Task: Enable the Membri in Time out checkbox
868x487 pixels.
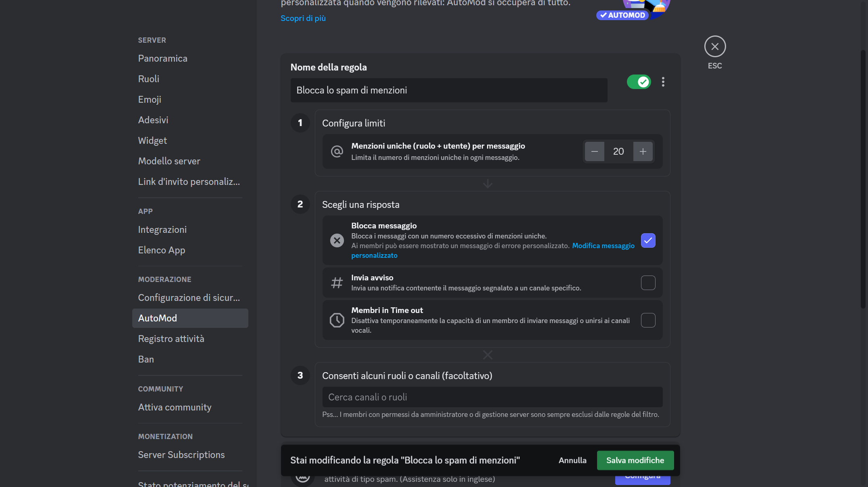Action: pos(648,320)
